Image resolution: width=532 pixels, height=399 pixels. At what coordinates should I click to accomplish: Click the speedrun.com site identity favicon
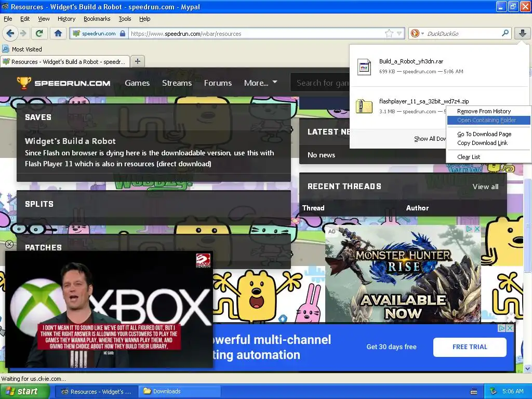tap(76, 33)
